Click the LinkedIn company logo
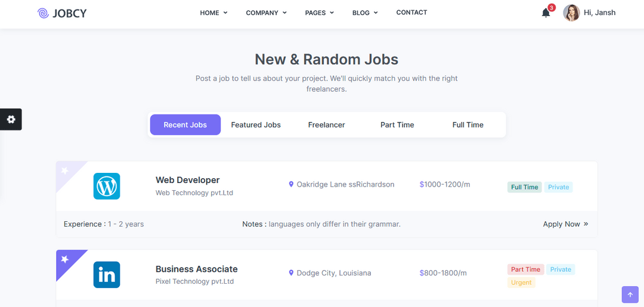Viewport: 644px width, 307px height. (107, 275)
